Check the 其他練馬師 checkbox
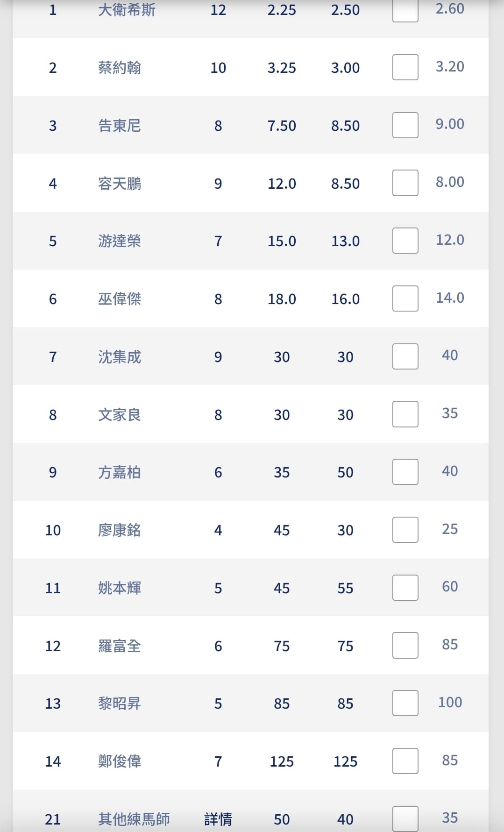The width and height of the screenshot is (504, 832). (405, 818)
